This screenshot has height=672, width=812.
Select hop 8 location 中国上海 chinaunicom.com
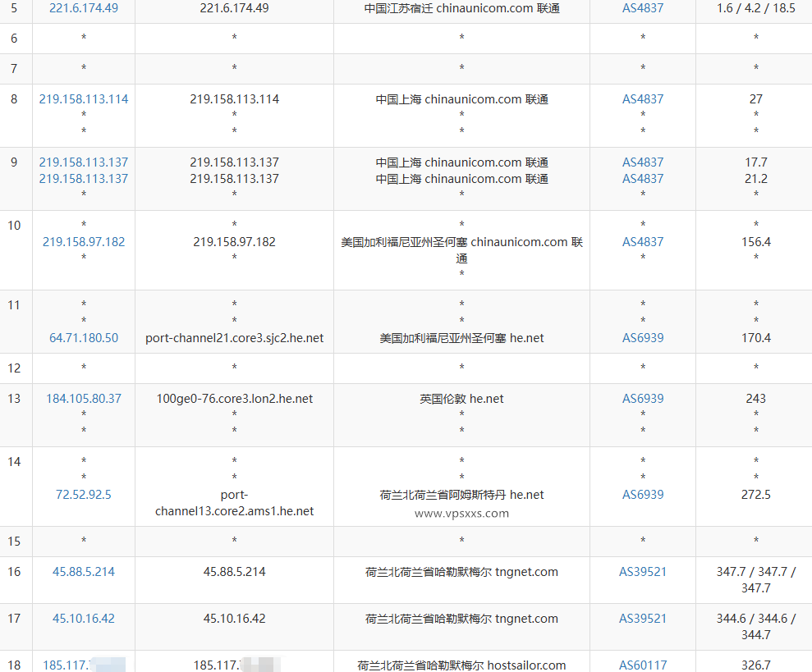(x=461, y=99)
